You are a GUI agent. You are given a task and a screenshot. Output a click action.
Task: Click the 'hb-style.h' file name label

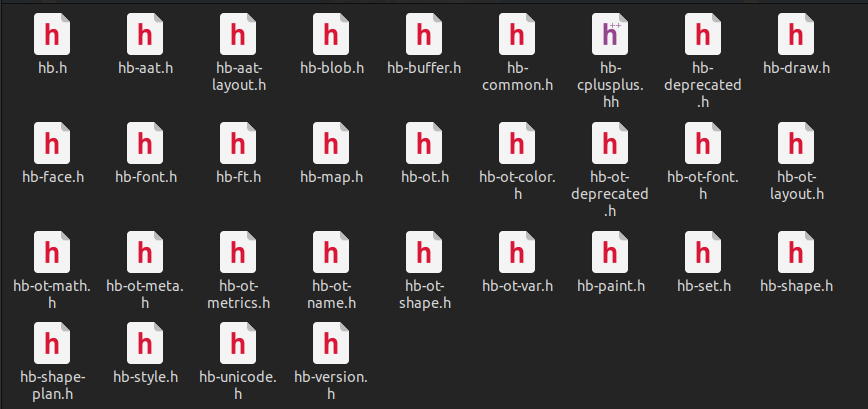tap(146, 377)
